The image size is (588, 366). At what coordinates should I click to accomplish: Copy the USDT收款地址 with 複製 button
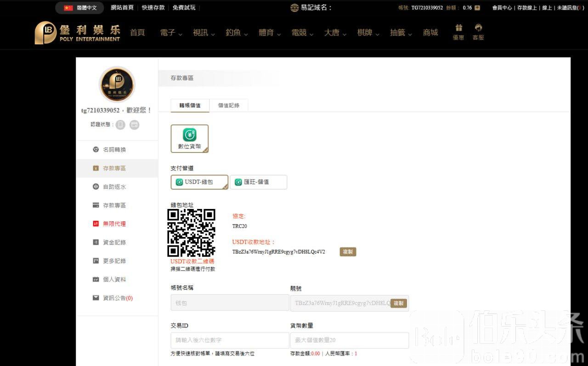[x=348, y=252]
